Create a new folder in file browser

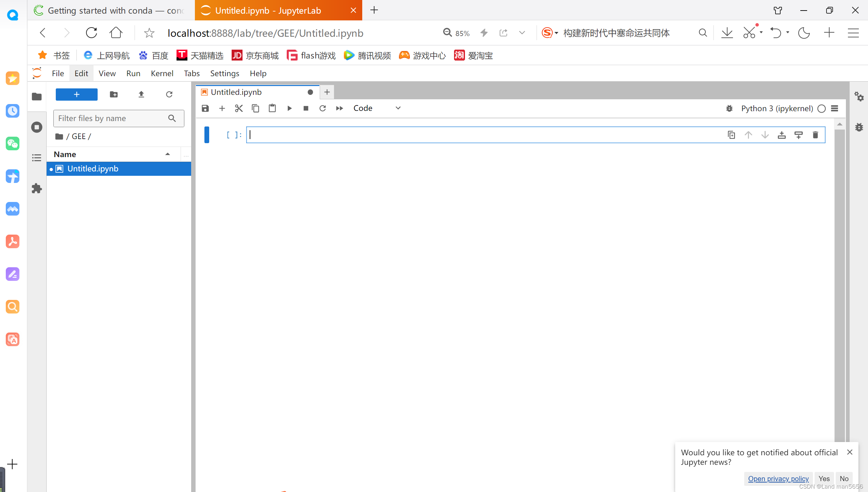pos(114,94)
